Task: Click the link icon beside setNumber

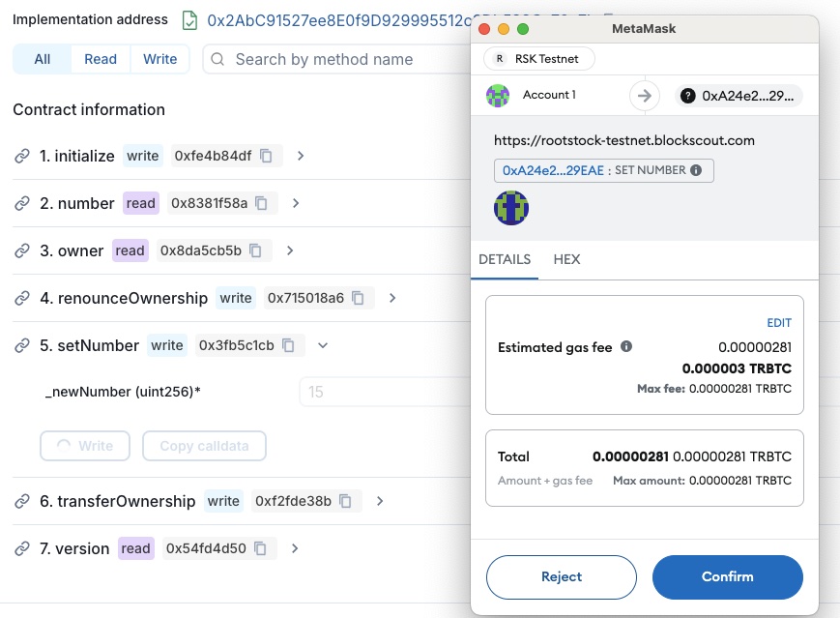Action: (x=22, y=345)
